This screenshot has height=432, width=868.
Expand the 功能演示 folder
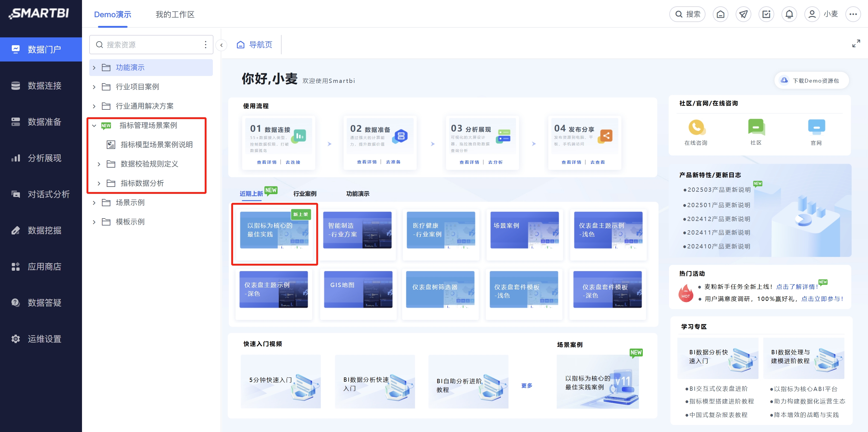(x=94, y=68)
